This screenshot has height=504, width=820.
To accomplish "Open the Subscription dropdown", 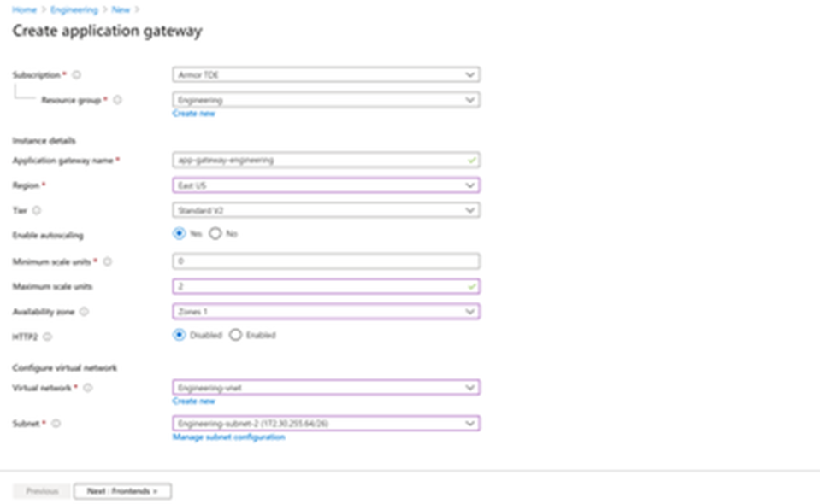I will point(326,75).
